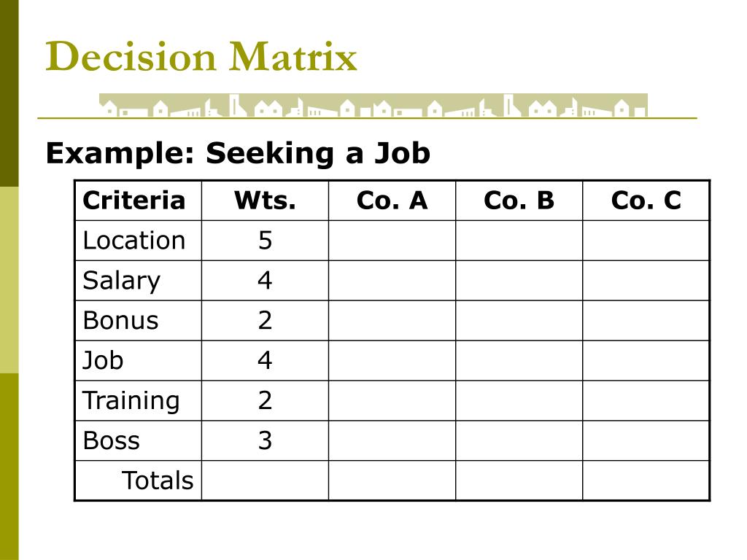Select the Job criteria cell

[x=138, y=360]
